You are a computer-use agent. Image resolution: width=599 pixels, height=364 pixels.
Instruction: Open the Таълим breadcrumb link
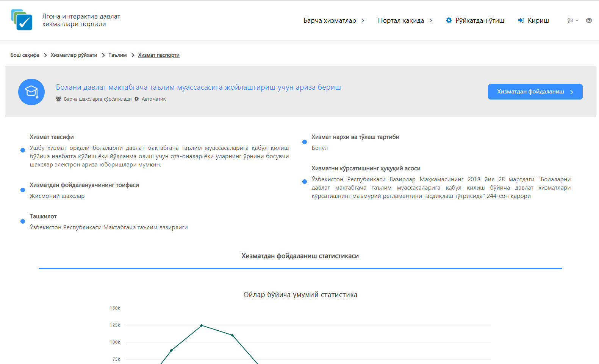(117, 55)
